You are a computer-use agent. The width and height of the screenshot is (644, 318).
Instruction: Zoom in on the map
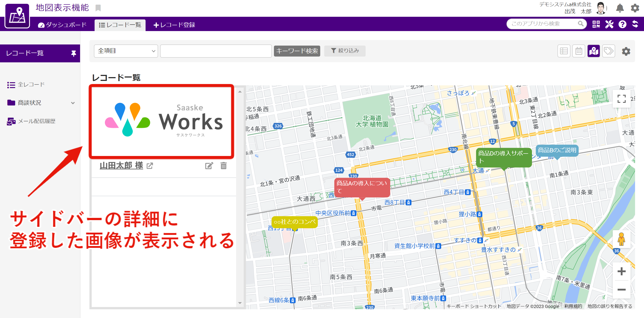point(621,271)
